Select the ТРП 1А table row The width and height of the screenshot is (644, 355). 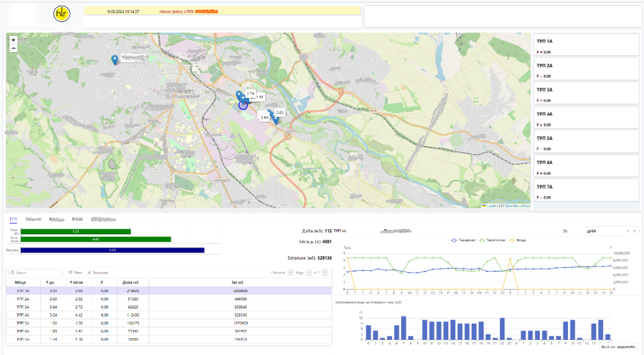[x=169, y=290]
